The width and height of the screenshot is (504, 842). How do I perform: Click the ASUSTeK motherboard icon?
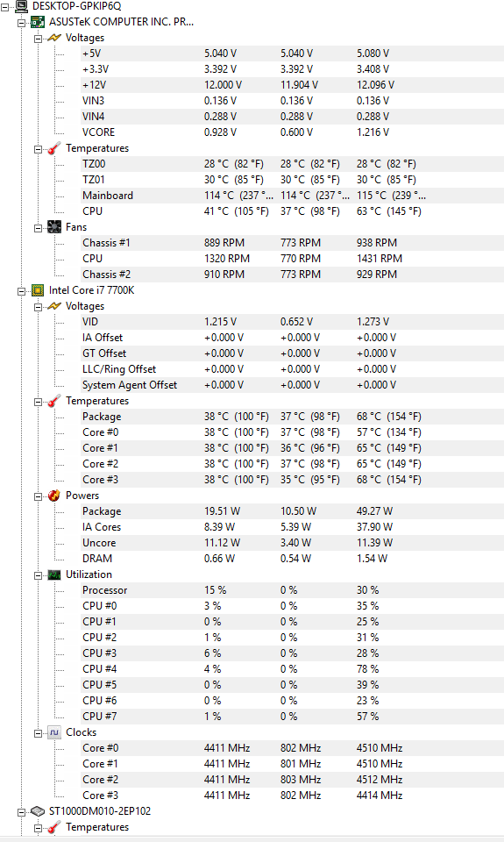(38, 22)
